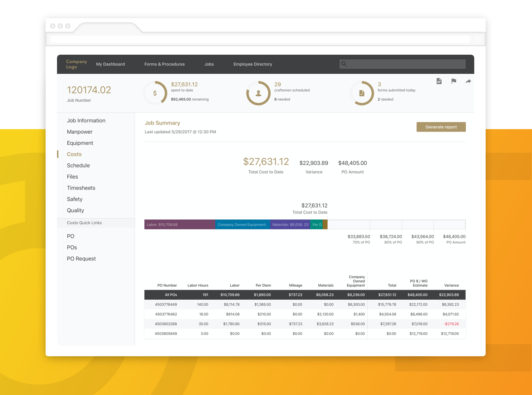Image resolution: width=532 pixels, height=395 pixels.
Task: Open the POs quick link
Action: pos(72,247)
